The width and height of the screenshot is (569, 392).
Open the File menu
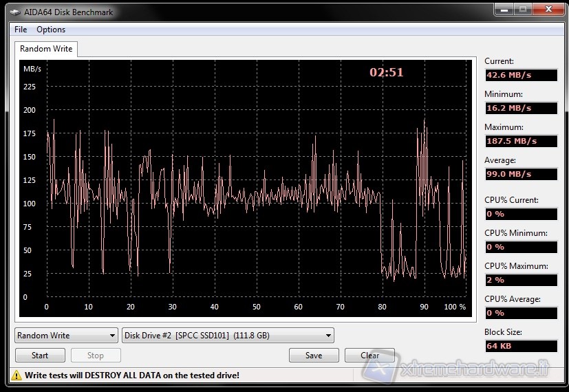click(21, 30)
